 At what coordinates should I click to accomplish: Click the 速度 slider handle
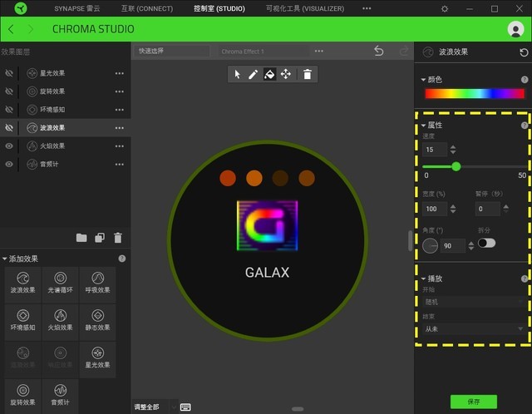[x=456, y=166]
